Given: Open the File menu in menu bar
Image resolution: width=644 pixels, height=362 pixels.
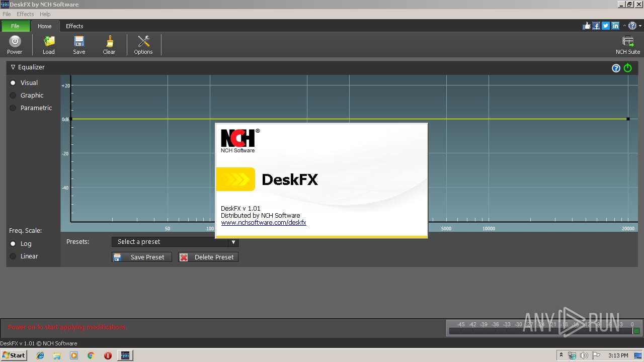Looking at the screenshot, I should point(7,14).
